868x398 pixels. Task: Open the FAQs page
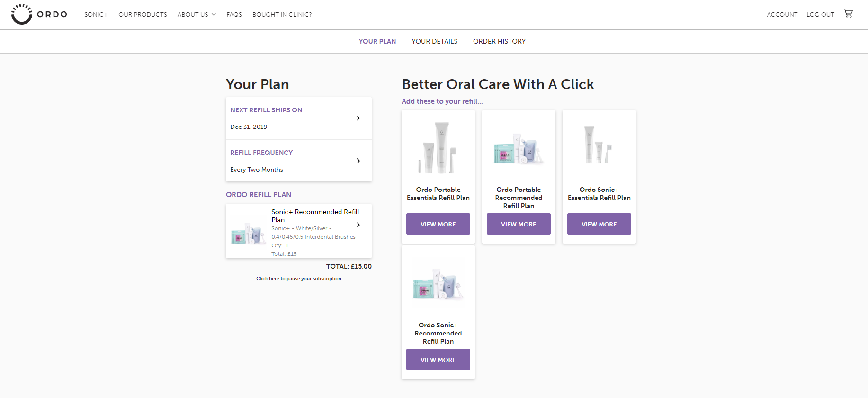click(234, 15)
